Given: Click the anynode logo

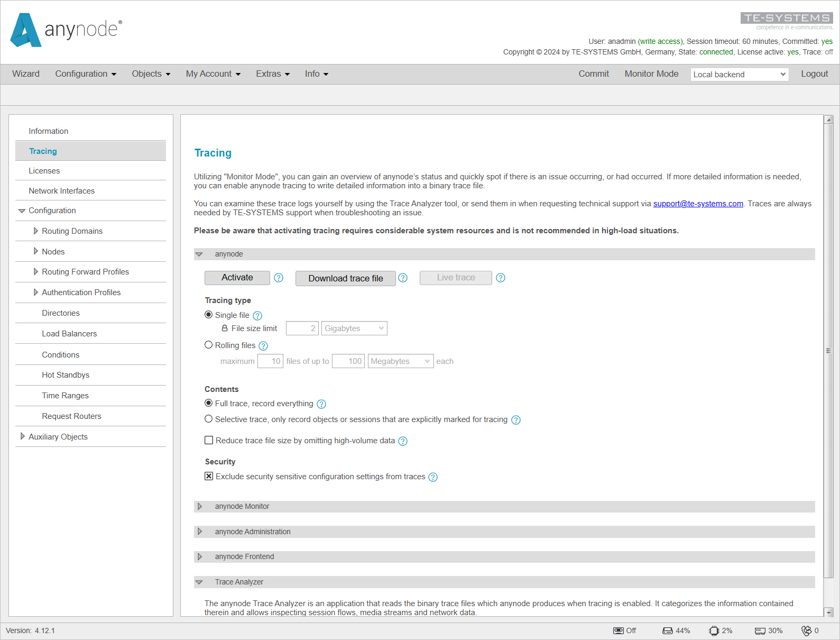Looking at the screenshot, I should 66,30.
